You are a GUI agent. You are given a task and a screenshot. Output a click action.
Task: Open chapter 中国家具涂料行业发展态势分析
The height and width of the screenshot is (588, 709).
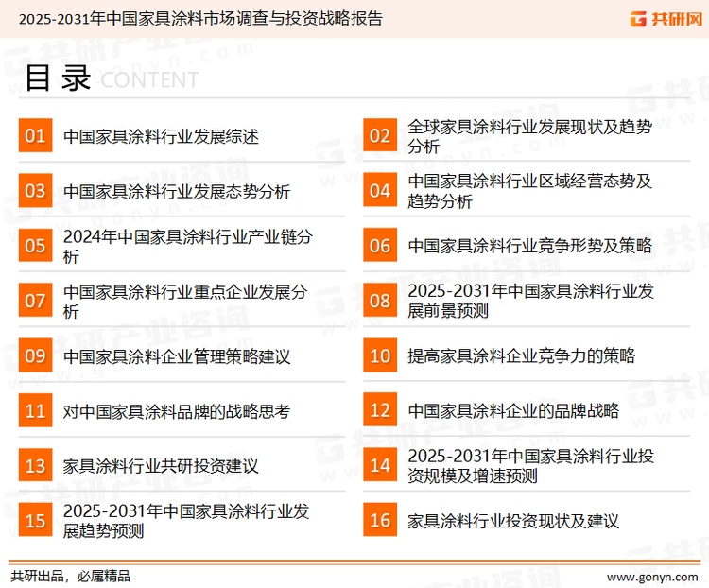tap(177, 191)
